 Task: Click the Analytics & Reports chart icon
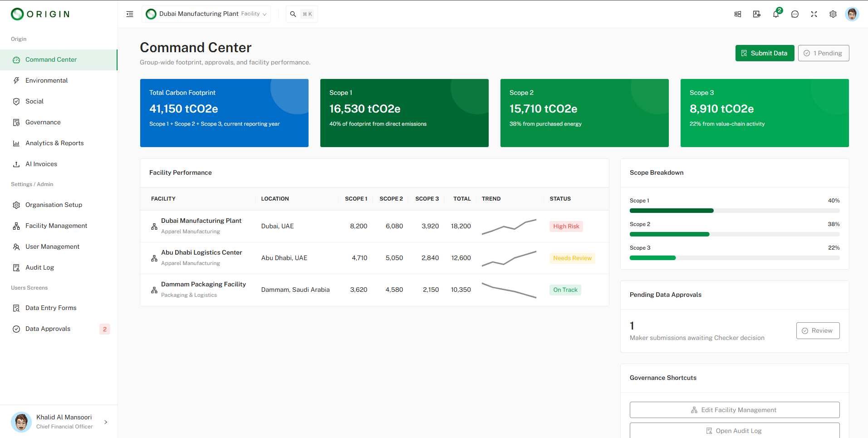[16, 143]
